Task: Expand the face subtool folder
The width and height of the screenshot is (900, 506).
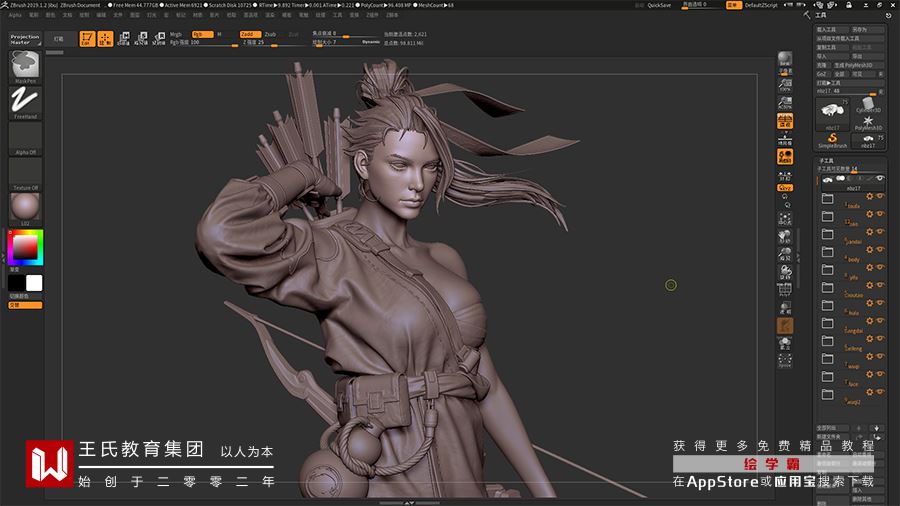Action: (827, 375)
